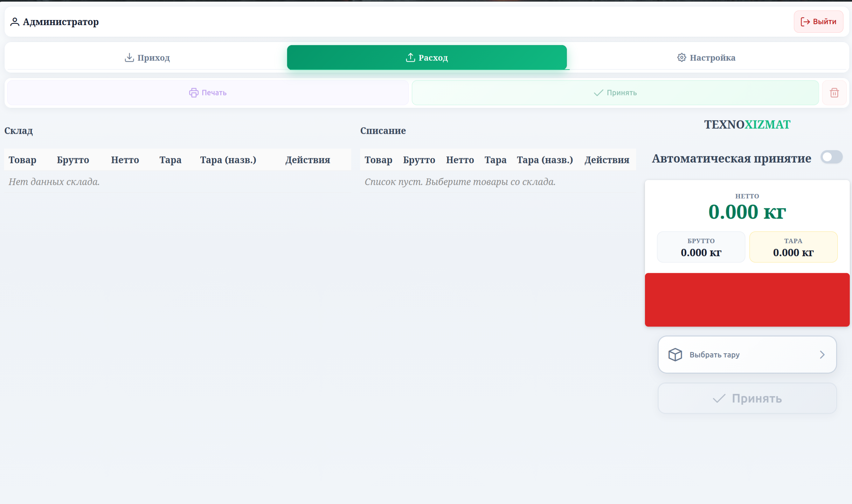Click the gear icon beside Настройка
This screenshot has width=852, height=504.
682,58
